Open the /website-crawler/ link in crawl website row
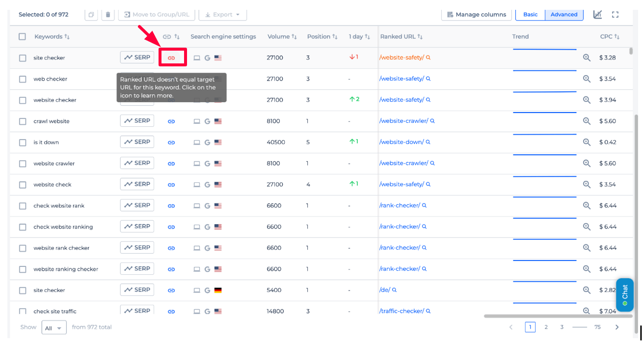Screen dimensions: 644x348 pos(404,121)
